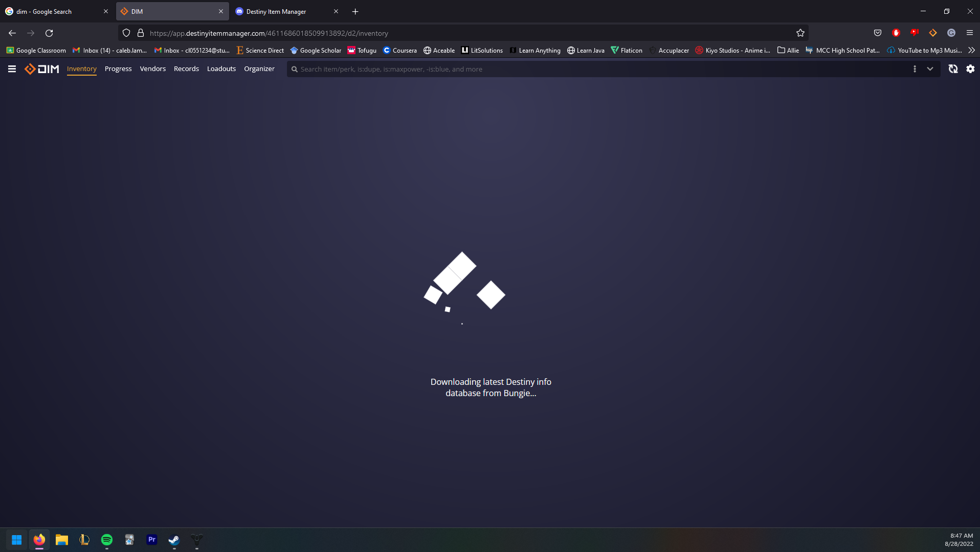Expand the search history dropdown chevron

[x=929, y=68]
